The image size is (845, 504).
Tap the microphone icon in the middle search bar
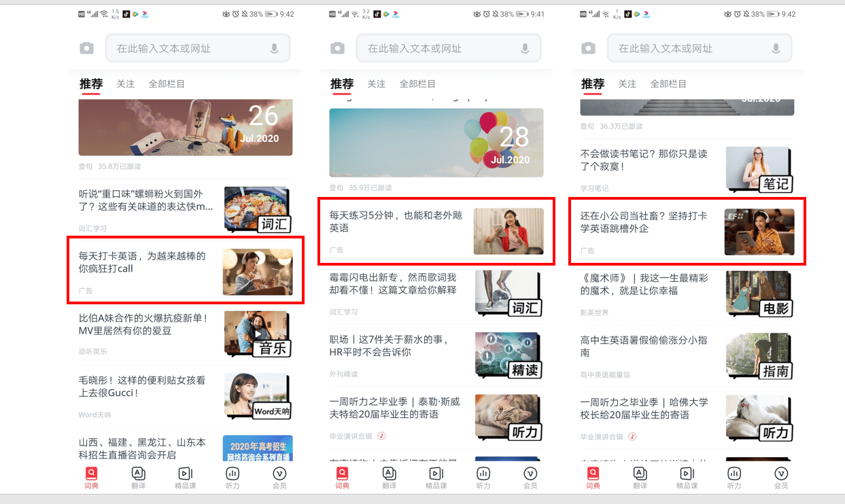coord(525,48)
